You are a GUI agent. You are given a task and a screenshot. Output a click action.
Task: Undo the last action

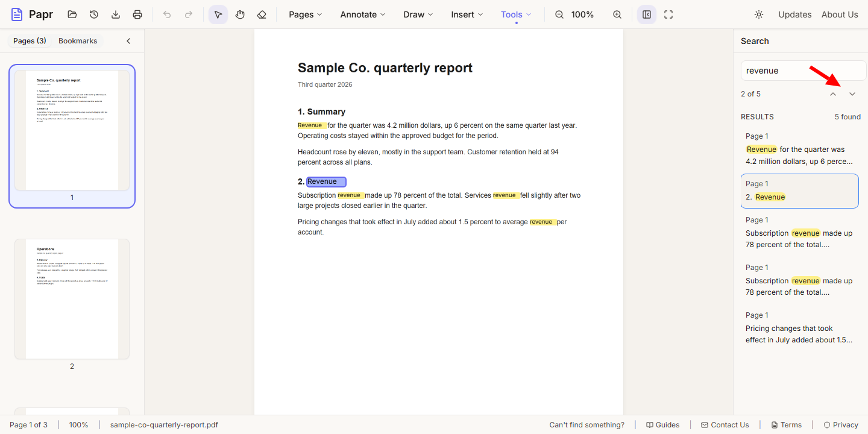[x=167, y=14]
